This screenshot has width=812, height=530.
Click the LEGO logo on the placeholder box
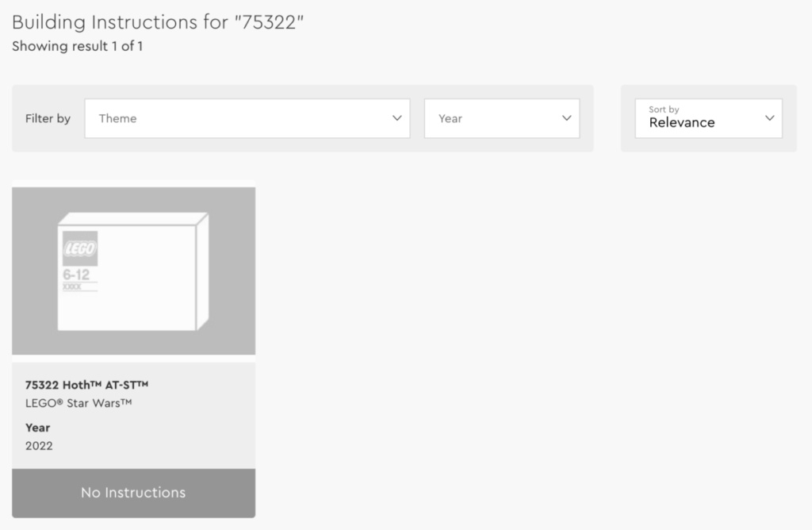(80, 248)
